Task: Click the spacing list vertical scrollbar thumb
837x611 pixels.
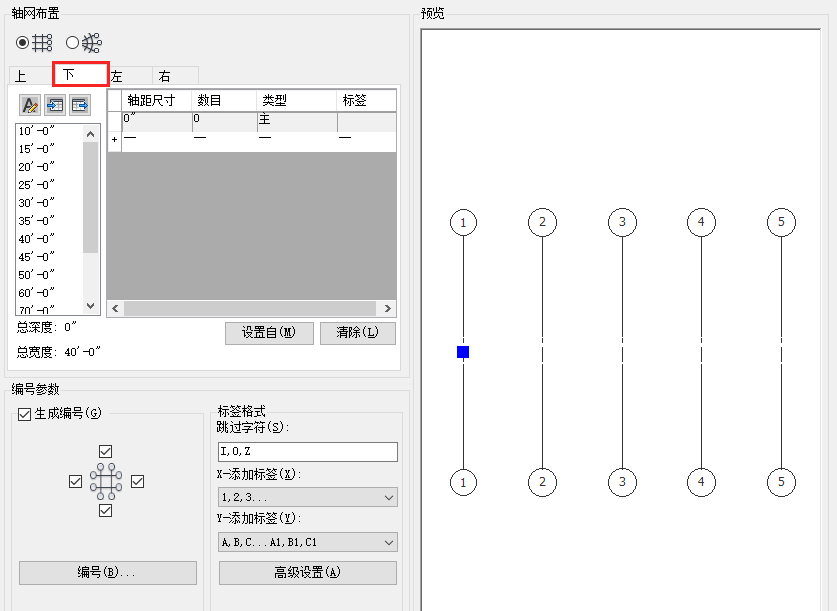Action: click(91, 197)
